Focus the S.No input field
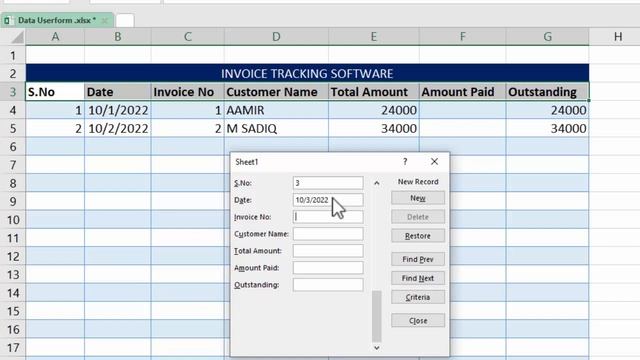This screenshot has height=360, width=640. pos(328,183)
